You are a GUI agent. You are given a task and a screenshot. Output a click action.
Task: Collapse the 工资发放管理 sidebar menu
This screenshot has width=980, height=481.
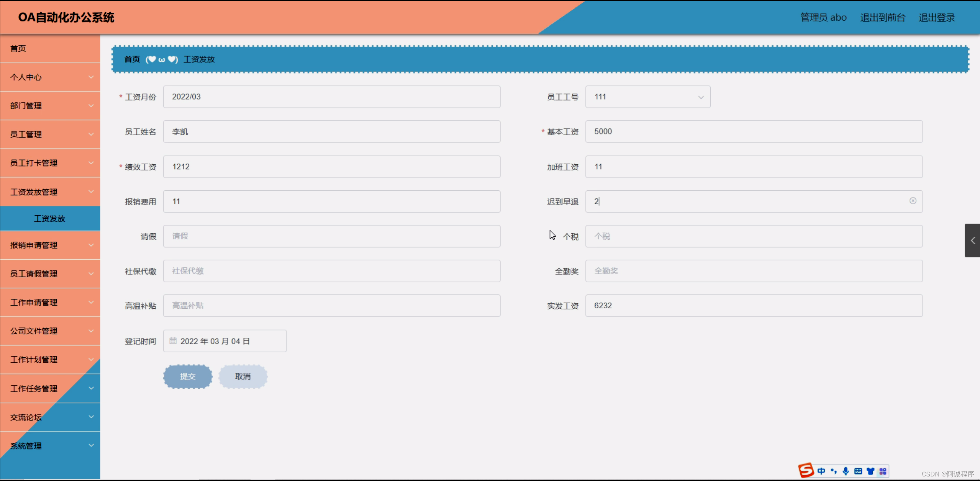click(x=50, y=192)
